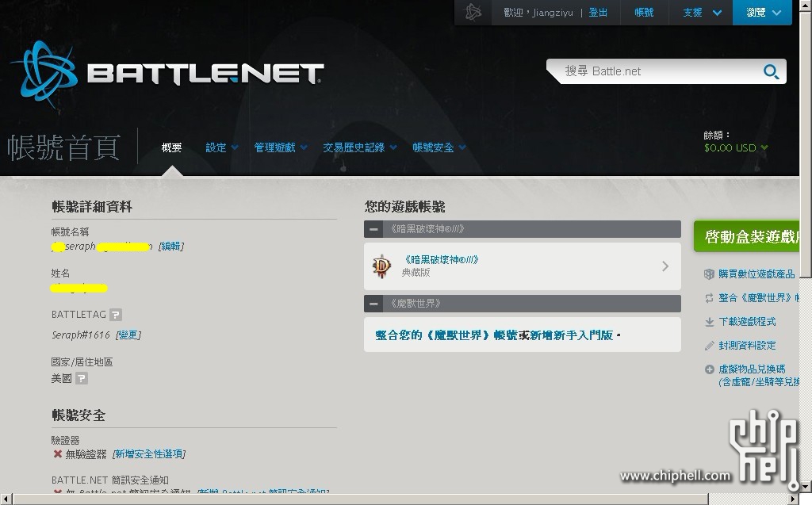
Task: Click the Seraph#1616 BattleTag text
Action: 81,335
